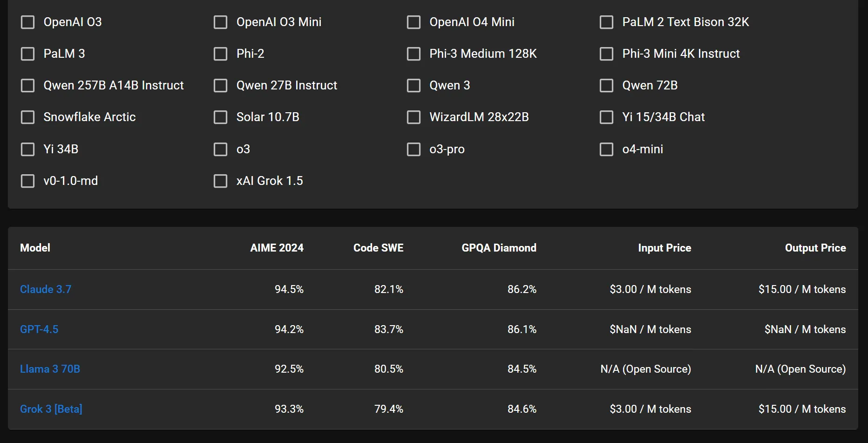868x443 pixels.
Task: Select the Qwen 27B Instruct checkbox
Action: (x=221, y=86)
